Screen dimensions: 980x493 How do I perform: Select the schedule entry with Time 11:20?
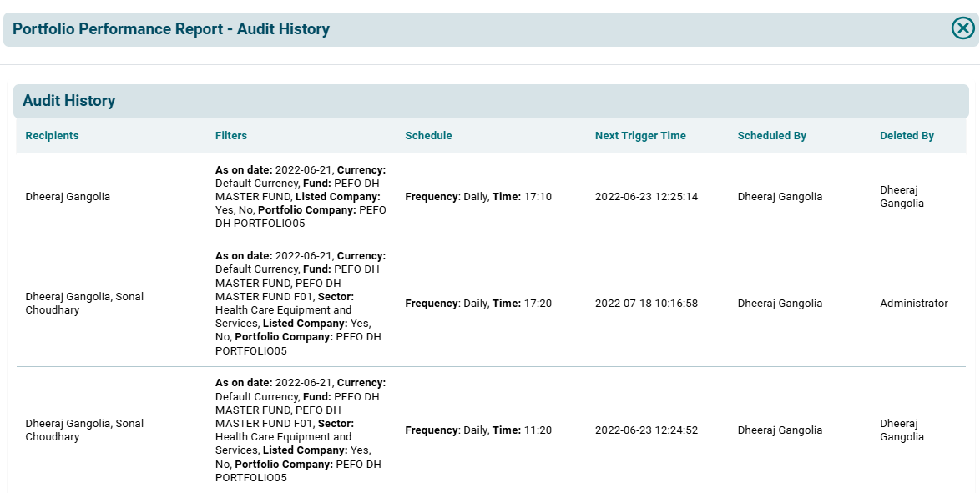click(478, 430)
